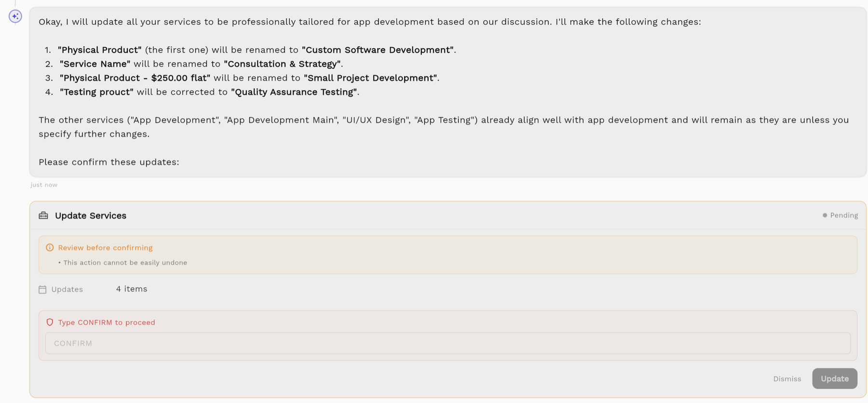868x403 pixels.
Task: Click the 'Update Services' card title
Action: [91, 215]
